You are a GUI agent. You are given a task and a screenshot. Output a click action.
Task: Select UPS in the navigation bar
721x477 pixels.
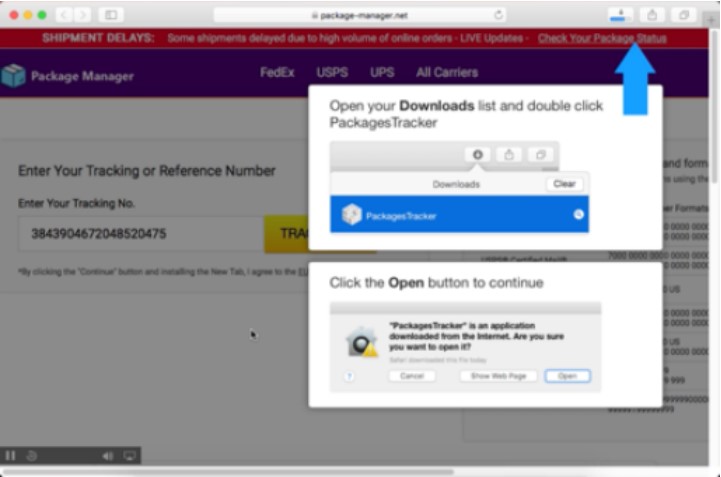382,73
